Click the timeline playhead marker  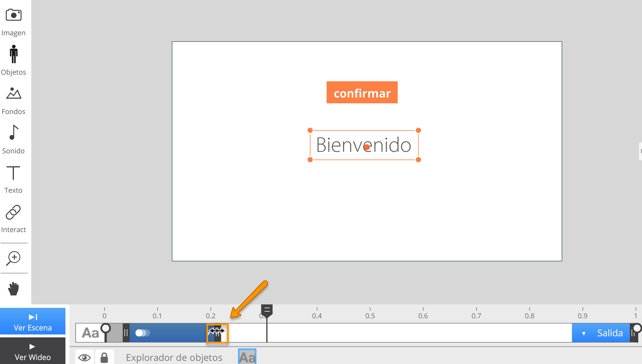267,310
